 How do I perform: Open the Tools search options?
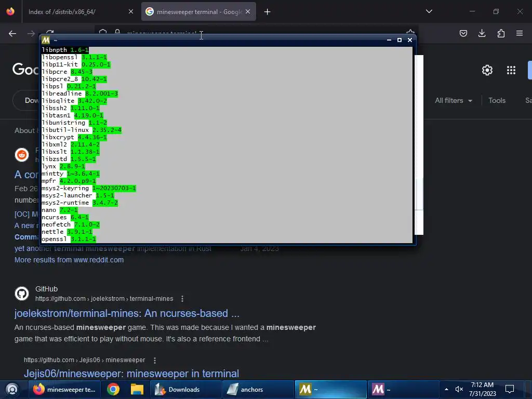click(x=497, y=100)
